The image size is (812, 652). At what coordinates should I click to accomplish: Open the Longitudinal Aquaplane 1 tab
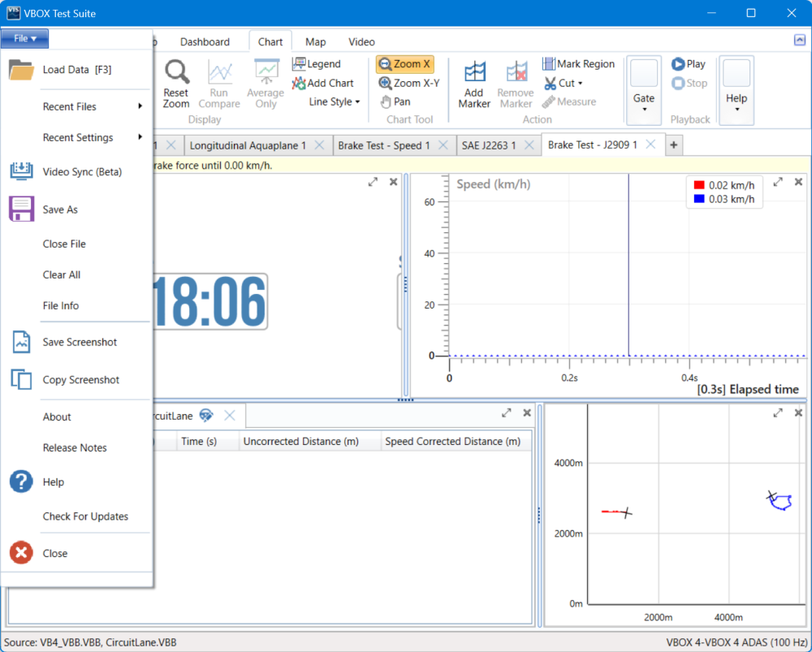[x=248, y=145]
